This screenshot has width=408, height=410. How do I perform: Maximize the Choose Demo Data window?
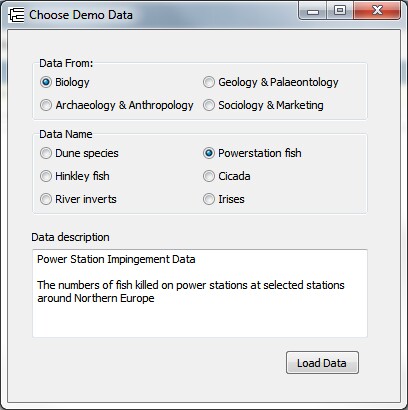[x=340, y=11]
